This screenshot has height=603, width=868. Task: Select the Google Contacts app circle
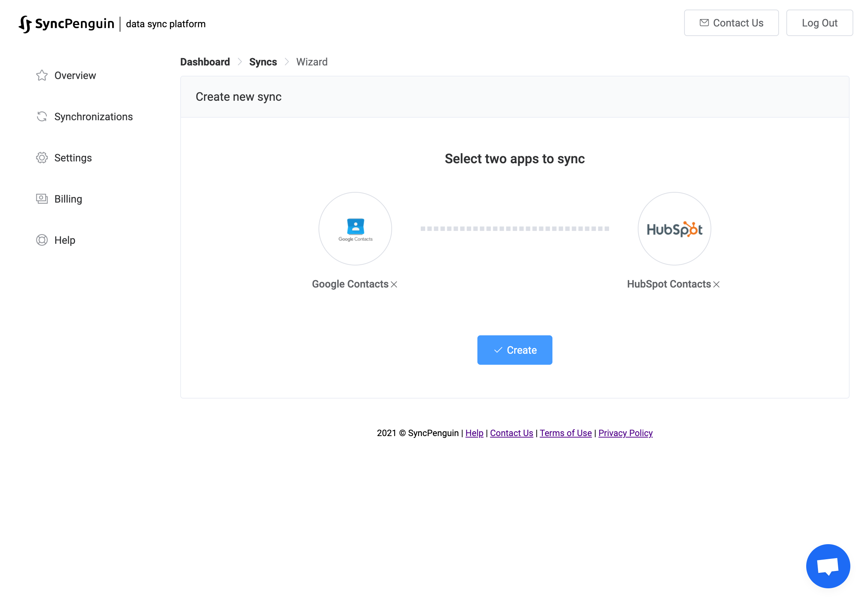click(355, 229)
